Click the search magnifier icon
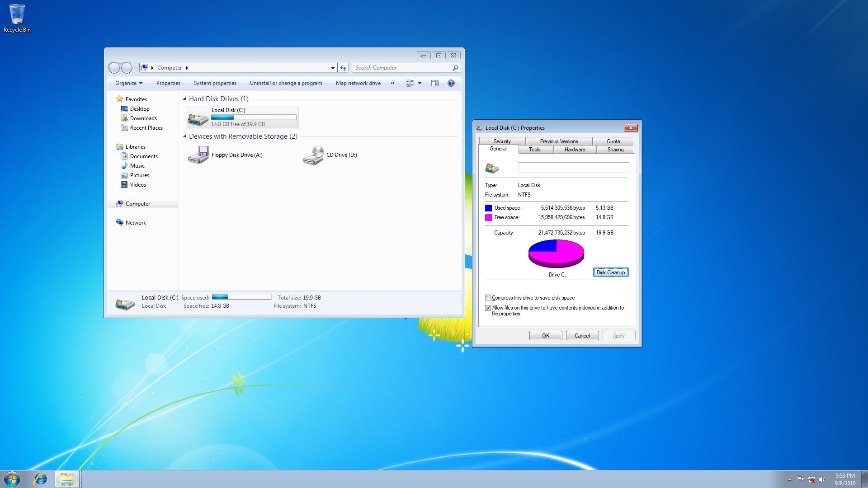The width and height of the screenshot is (868, 488). 455,68
